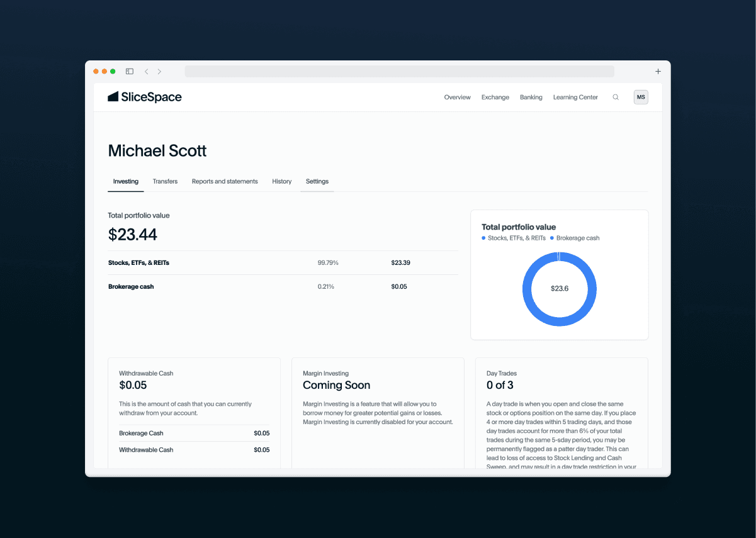
Task: Toggle the browser sidebar icon
Action: click(130, 72)
